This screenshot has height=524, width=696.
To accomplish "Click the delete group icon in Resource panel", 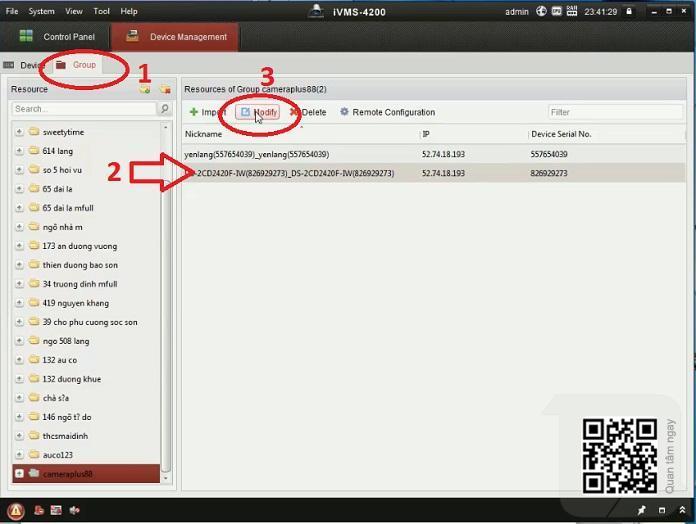I will pyautogui.click(x=164, y=89).
